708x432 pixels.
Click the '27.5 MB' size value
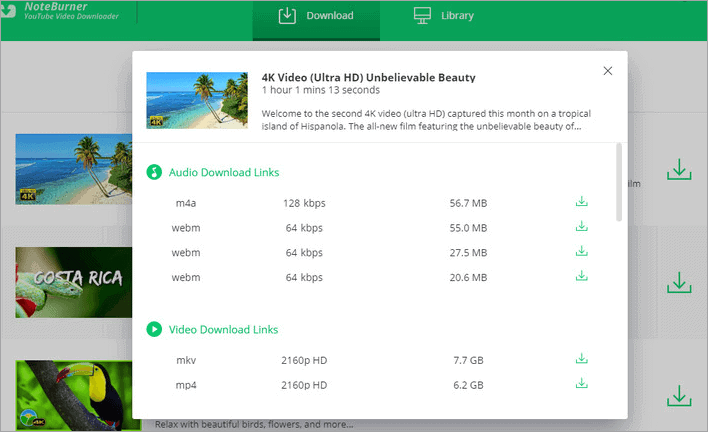pyautogui.click(x=468, y=253)
